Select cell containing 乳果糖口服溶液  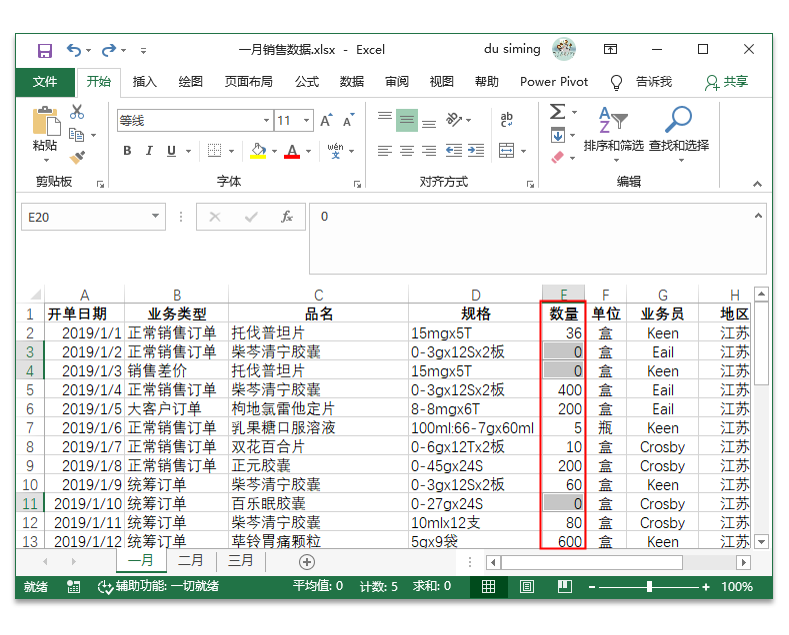pyautogui.click(x=318, y=428)
